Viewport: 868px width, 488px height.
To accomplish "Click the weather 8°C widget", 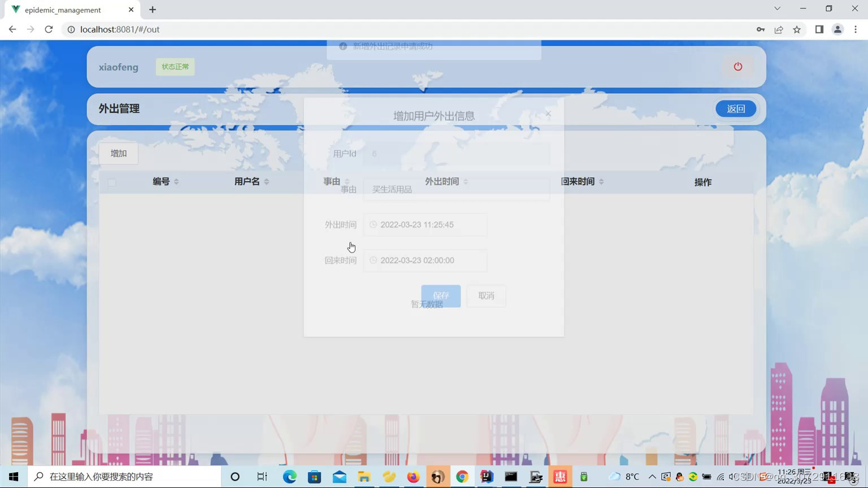I will [x=624, y=477].
